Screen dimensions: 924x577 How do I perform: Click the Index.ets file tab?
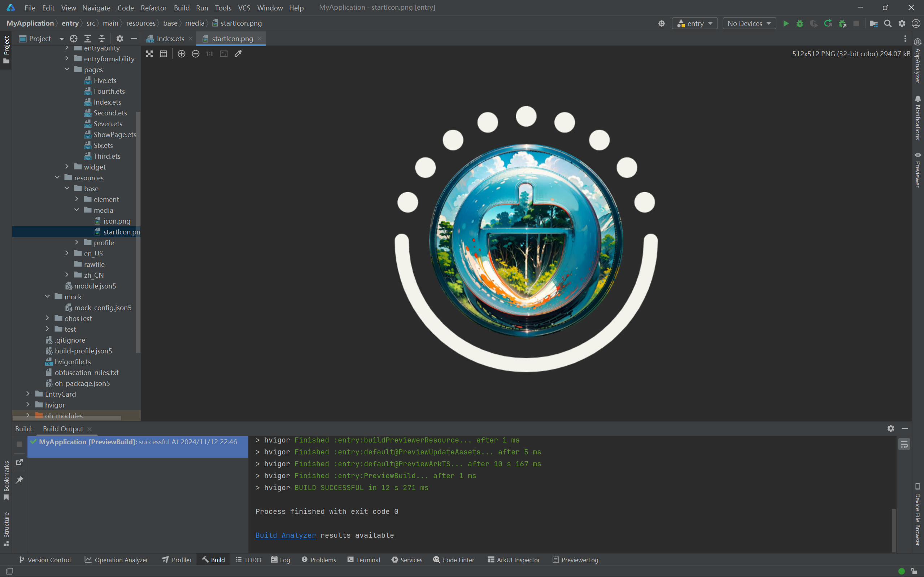coord(169,38)
